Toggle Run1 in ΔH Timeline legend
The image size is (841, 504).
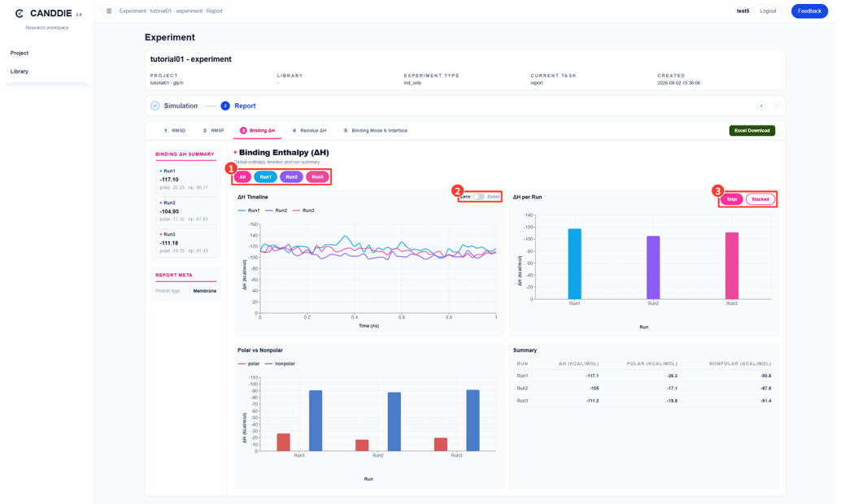[249, 211]
